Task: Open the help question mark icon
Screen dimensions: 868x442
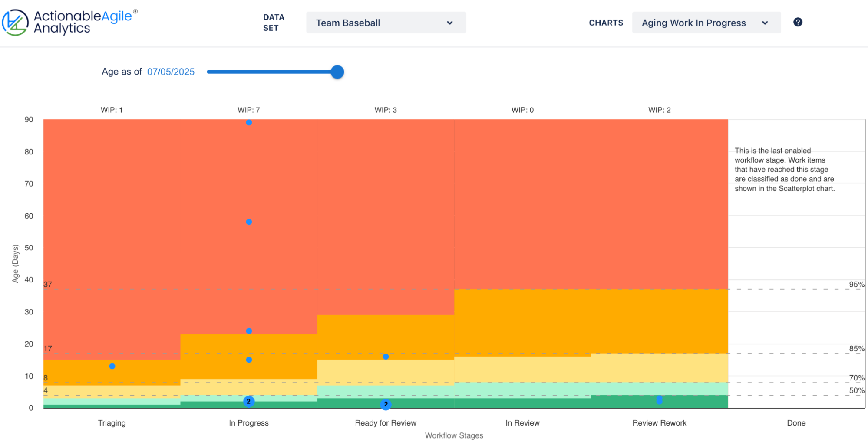Action: (798, 22)
